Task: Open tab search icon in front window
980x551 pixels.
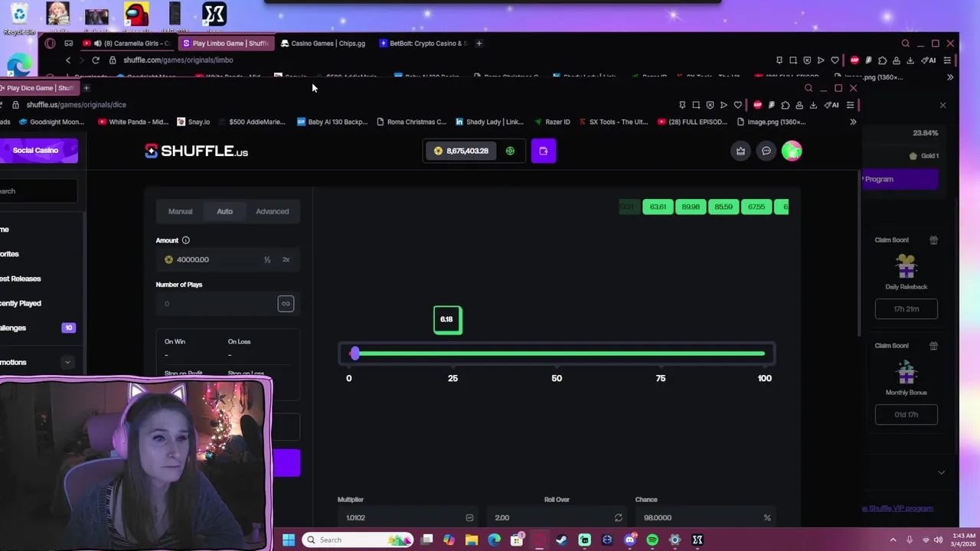Action: click(x=808, y=88)
